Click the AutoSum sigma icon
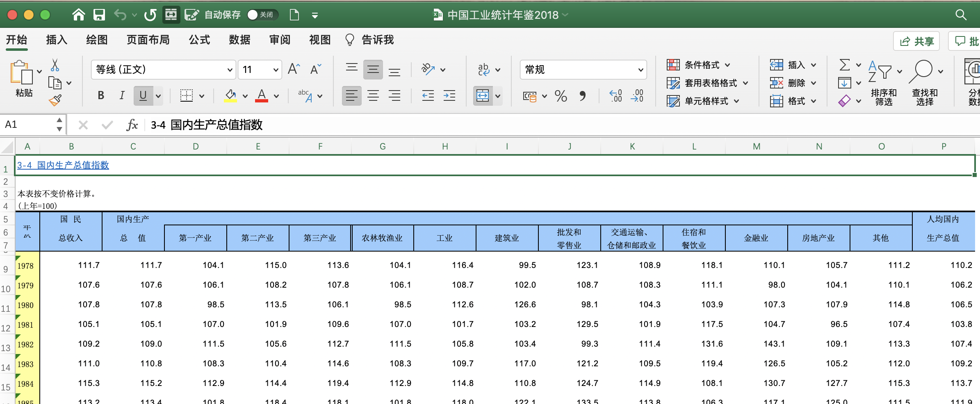Image resolution: width=980 pixels, height=404 pixels. (844, 65)
